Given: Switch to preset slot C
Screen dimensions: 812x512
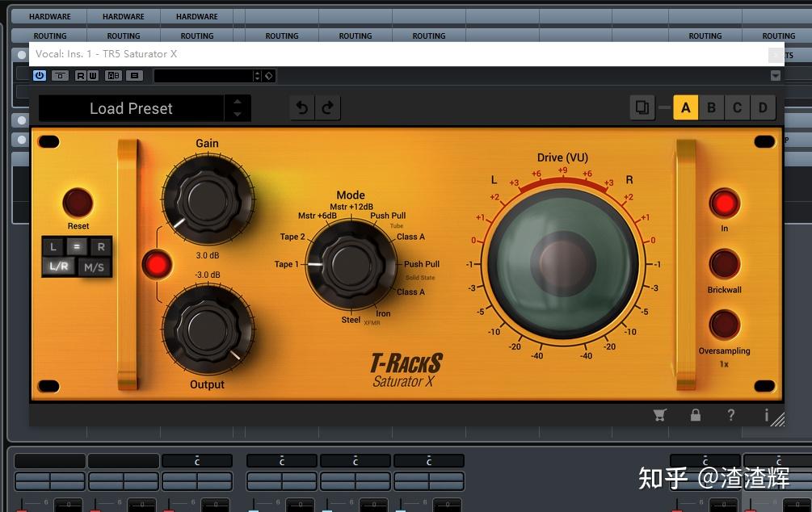Looking at the screenshot, I should (x=738, y=107).
